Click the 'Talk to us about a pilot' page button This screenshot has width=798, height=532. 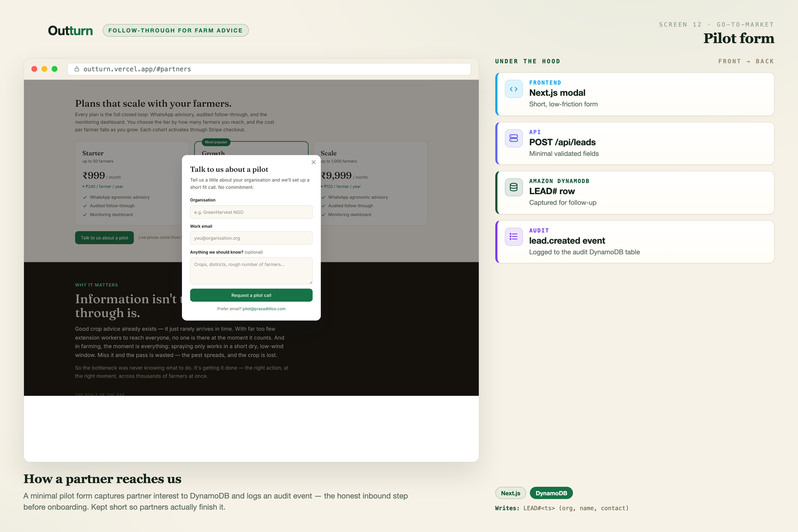[104, 238]
